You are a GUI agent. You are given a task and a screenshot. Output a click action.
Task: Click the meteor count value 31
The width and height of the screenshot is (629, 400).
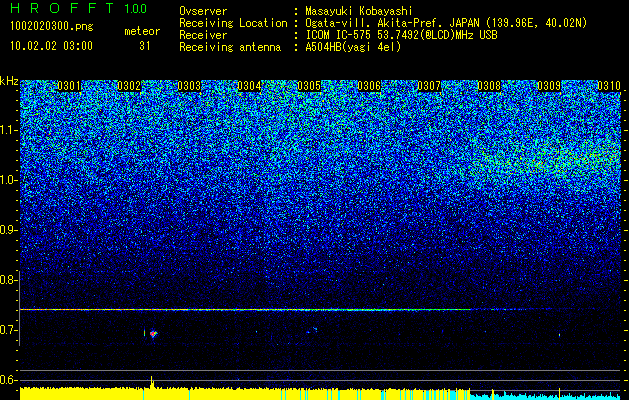click(x=144, y=46)
